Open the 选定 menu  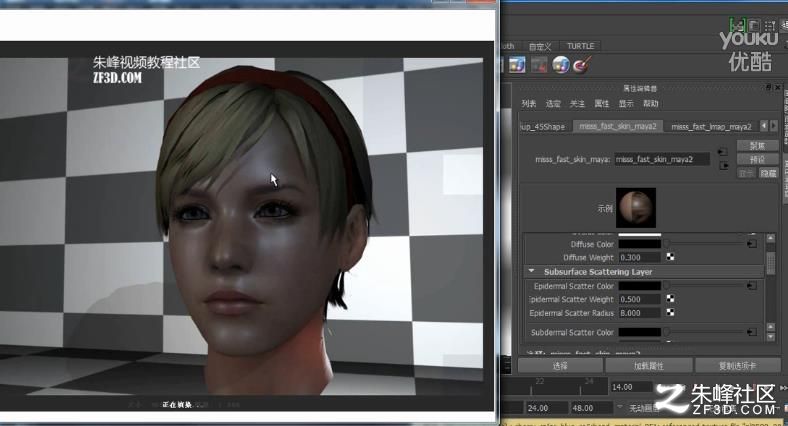click(x=553, y=103)
